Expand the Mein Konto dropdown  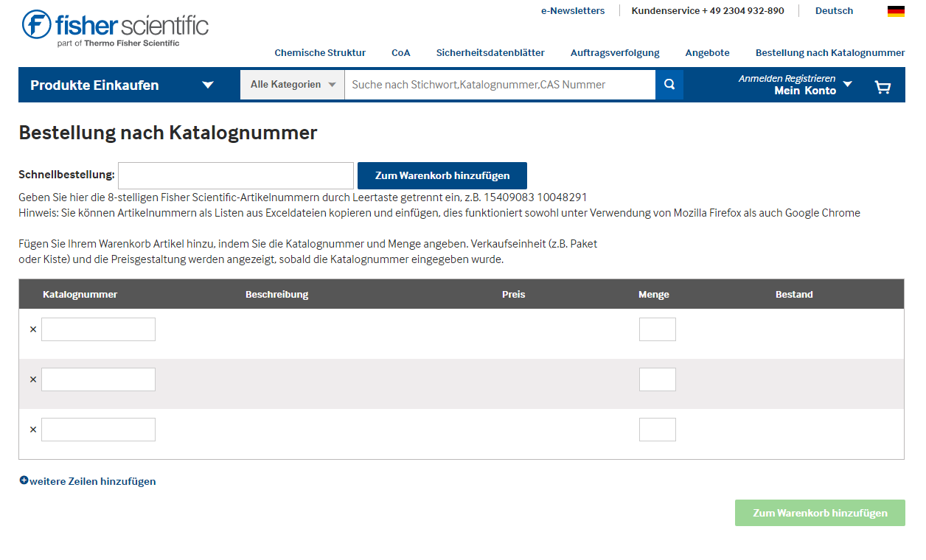(847, 84)
